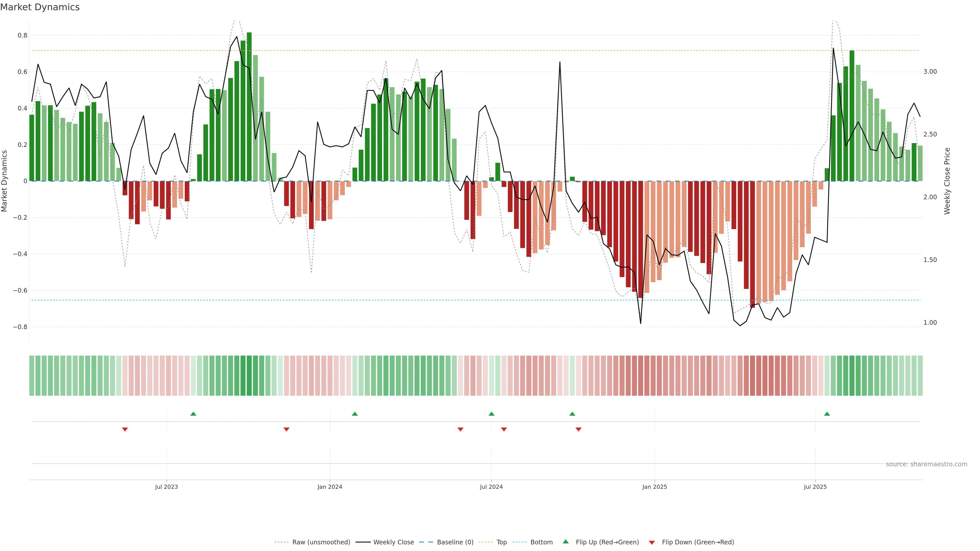
Task: Click the Flip Up legend green triangle
Action: click(x=566, y=542)
